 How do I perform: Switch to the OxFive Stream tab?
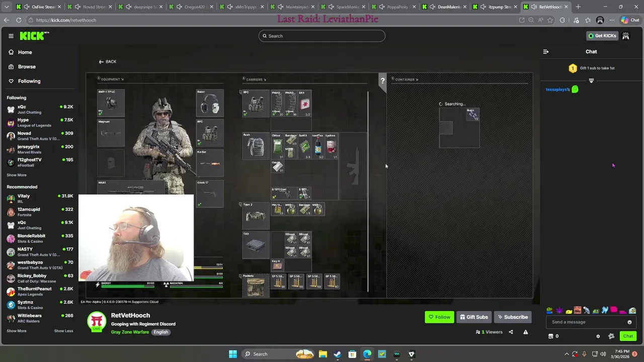39,7
